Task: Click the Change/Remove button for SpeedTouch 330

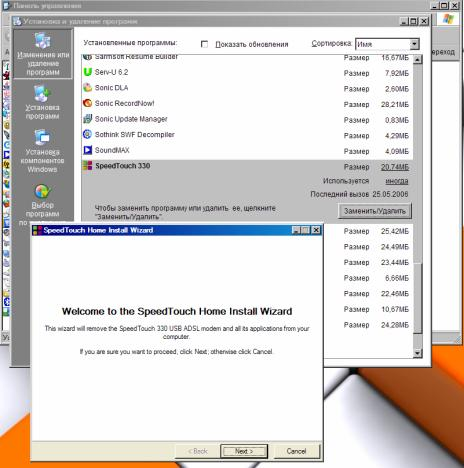Action: (375, 211)
